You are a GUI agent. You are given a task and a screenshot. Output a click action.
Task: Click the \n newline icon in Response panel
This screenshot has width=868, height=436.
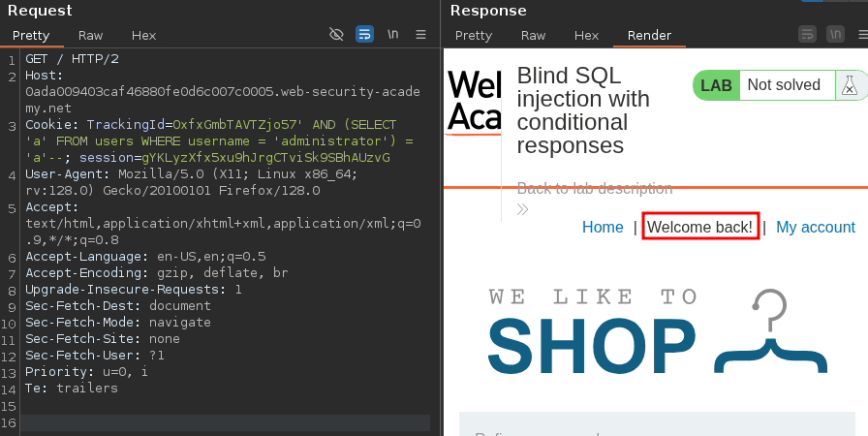[x=834, y=34]
